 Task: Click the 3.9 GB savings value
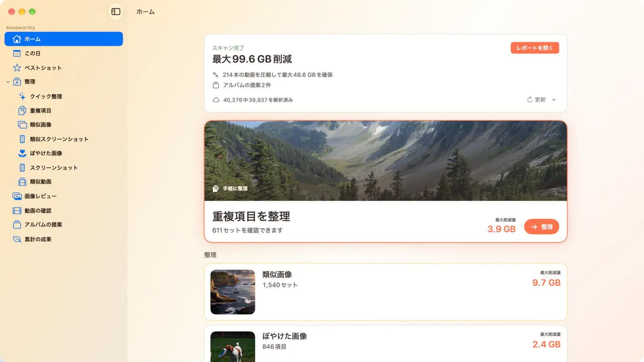coord(502,229)
